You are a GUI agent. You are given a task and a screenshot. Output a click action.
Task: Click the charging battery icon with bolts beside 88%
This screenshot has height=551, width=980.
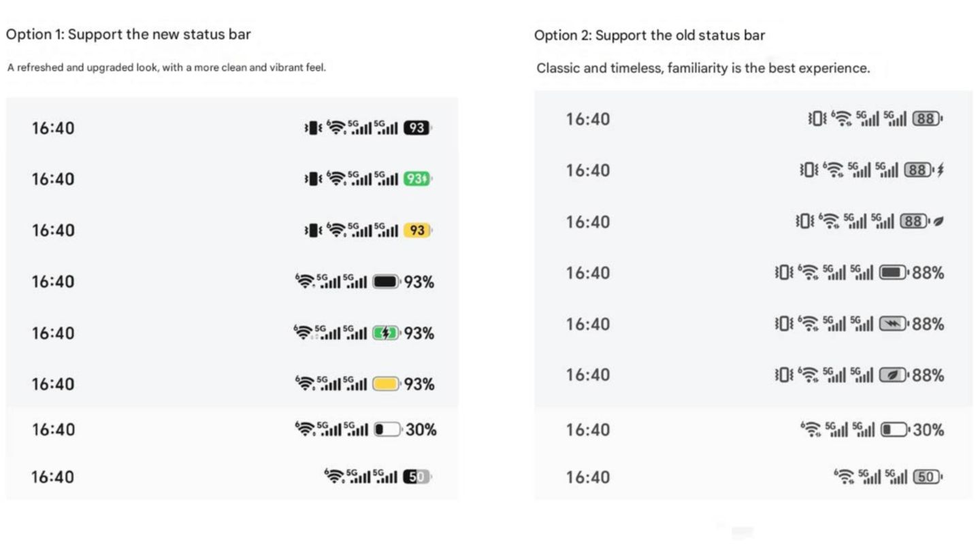click(x=893, y=324)
